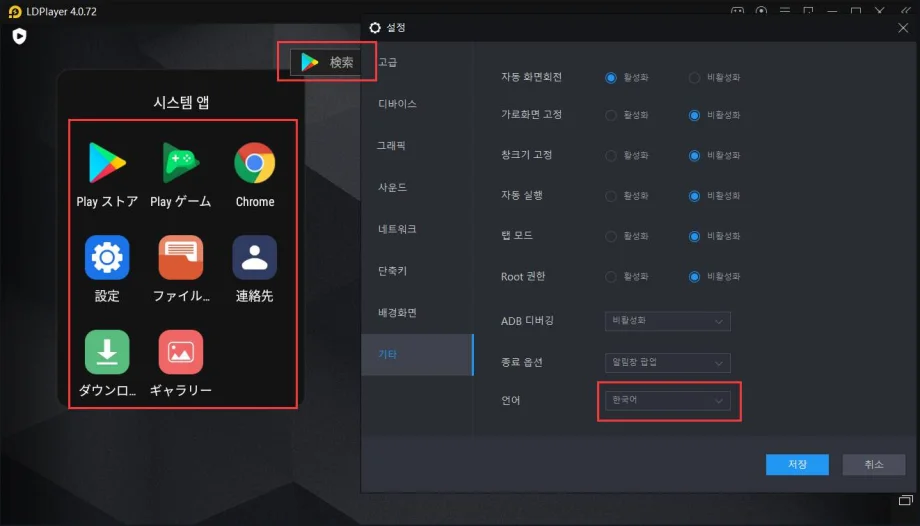Click the 시스템 앱 folder title
Screen dimensions: 920x526
click(x=181, y=102)
